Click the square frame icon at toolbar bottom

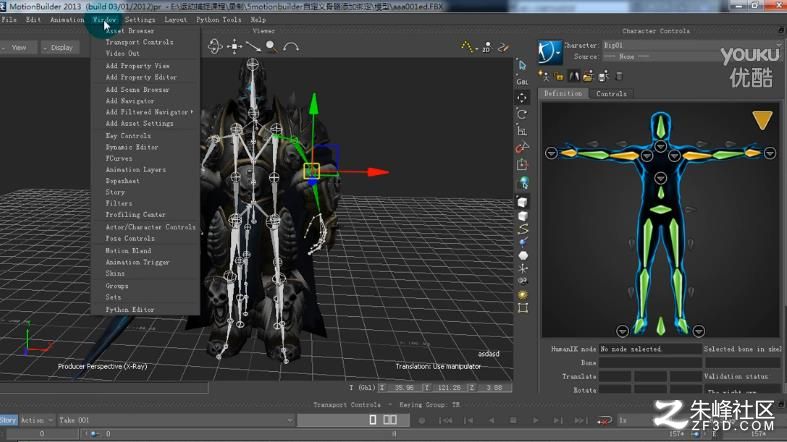point(522,308)
